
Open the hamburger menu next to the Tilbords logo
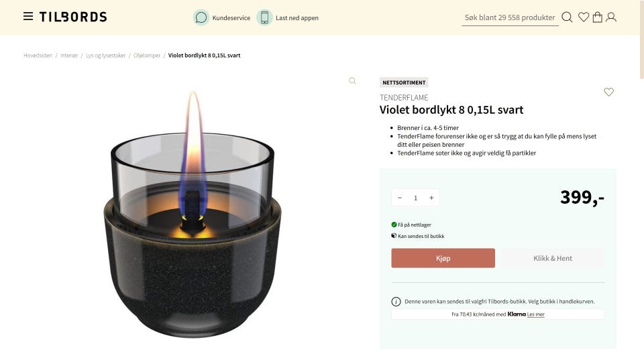point(28,16)
